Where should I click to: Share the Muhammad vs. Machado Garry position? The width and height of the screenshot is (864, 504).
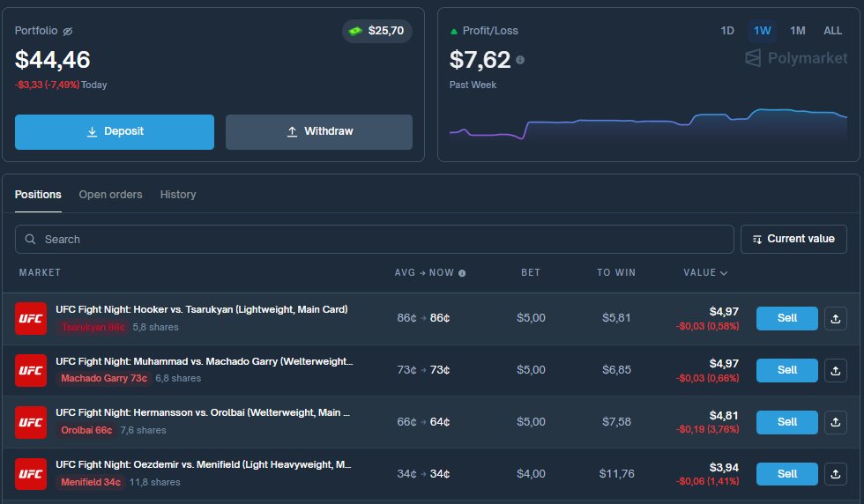(x=836, y=371)
